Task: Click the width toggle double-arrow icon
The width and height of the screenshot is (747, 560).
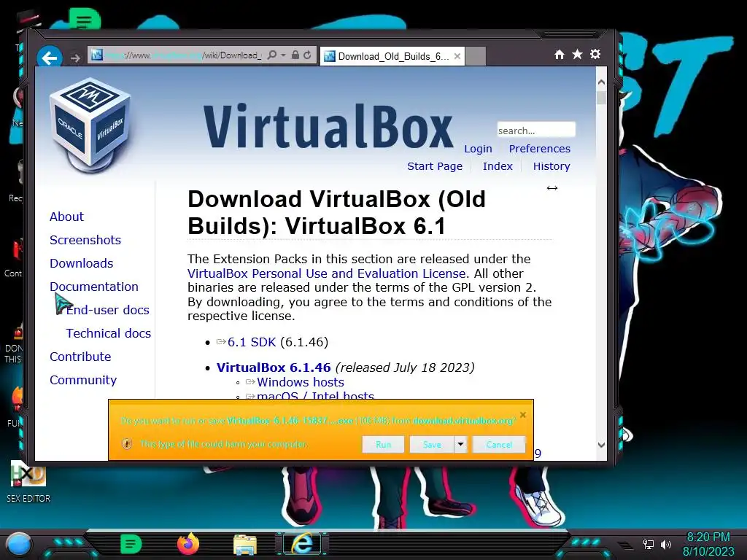Action: coord(552,188)
